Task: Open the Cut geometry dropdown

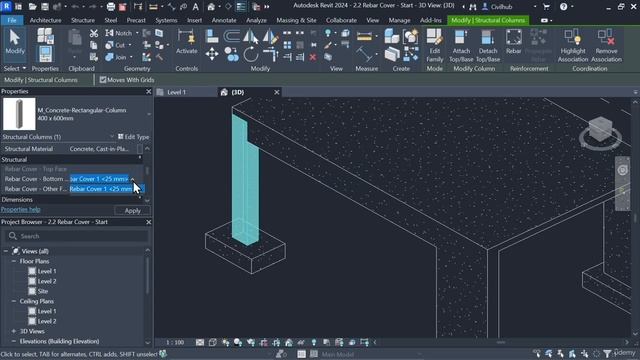Action: 130,45
